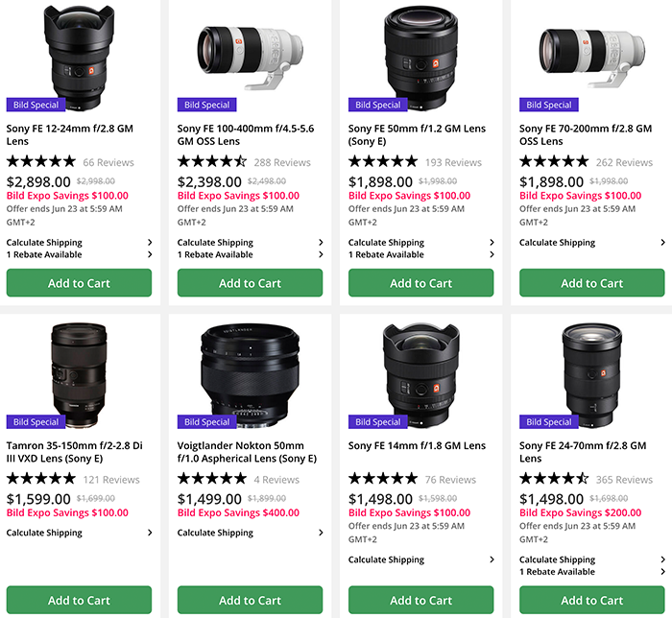
Task: Open Sony FE 14mm f/1.8 GM Lens title
Action: pyautogui.click(x=417, y=446)
